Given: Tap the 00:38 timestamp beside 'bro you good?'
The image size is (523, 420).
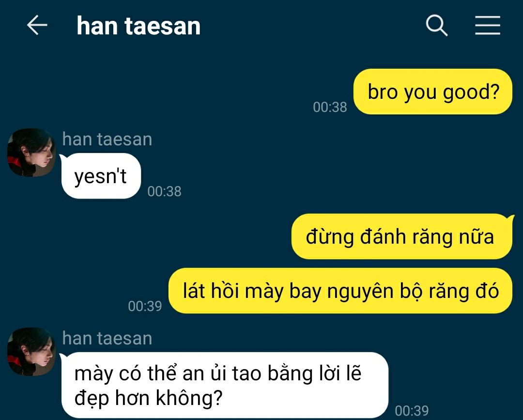Looking at the screenshot, I should point(330,107).
